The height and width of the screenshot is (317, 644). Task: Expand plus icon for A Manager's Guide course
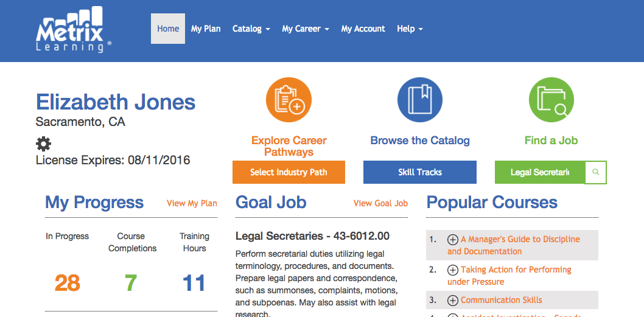pos(453,240)
